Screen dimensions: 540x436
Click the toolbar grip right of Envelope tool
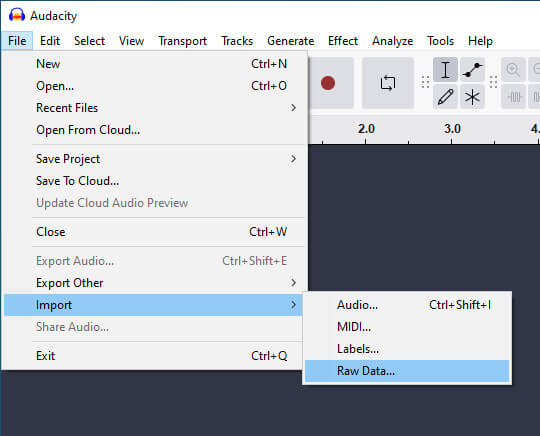pos(493,82)
